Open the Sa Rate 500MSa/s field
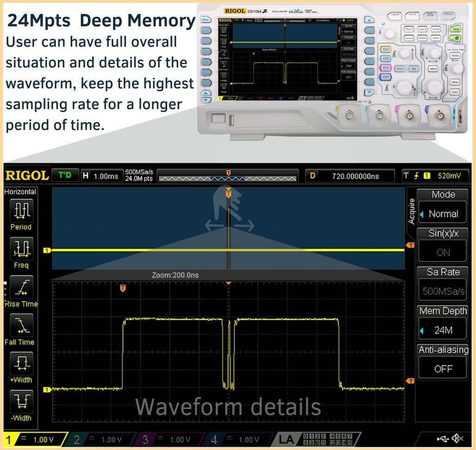 (443, 291)
